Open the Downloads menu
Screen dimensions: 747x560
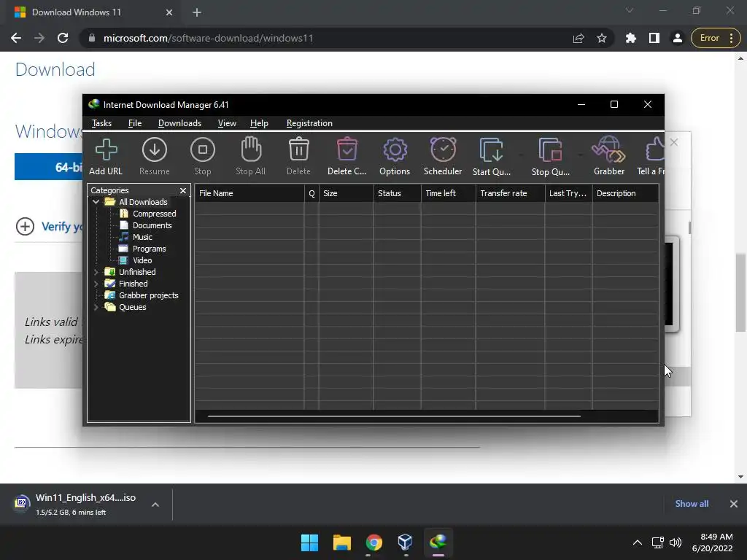[x=179, y=123]
